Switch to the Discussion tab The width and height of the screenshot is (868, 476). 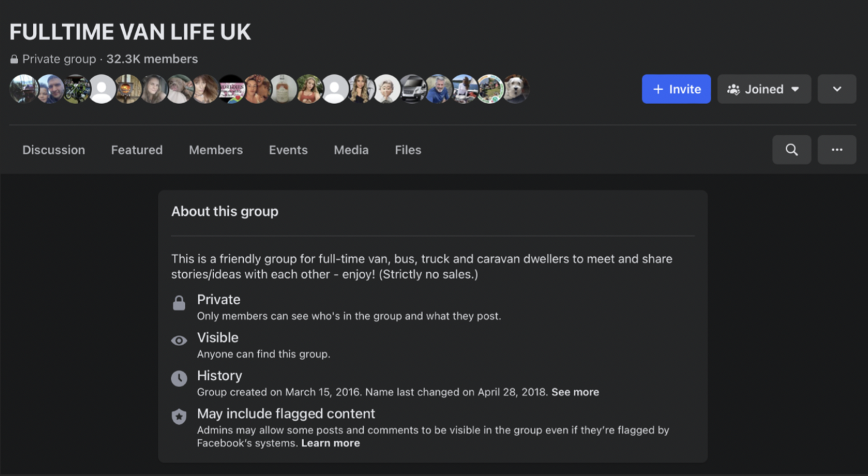[53, 150]
